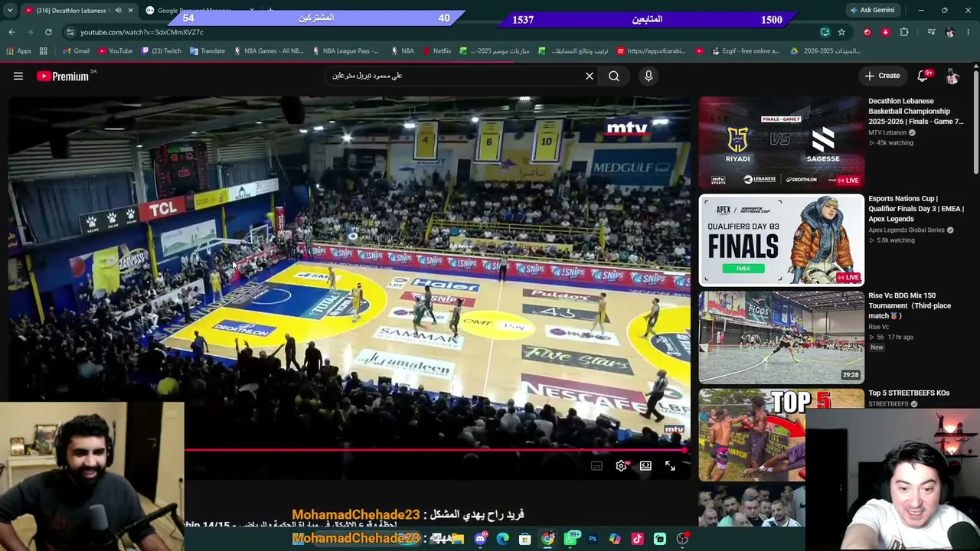Open the 2026-2025 Drive bookmark
Screen dimensions: 980x551
click(825, 51)
